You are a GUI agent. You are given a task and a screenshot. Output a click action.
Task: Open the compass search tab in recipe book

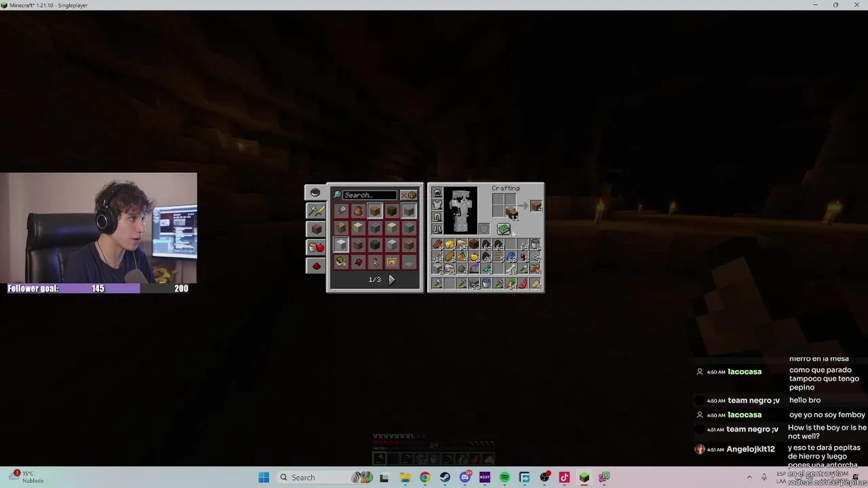click(x=315, y=193)
